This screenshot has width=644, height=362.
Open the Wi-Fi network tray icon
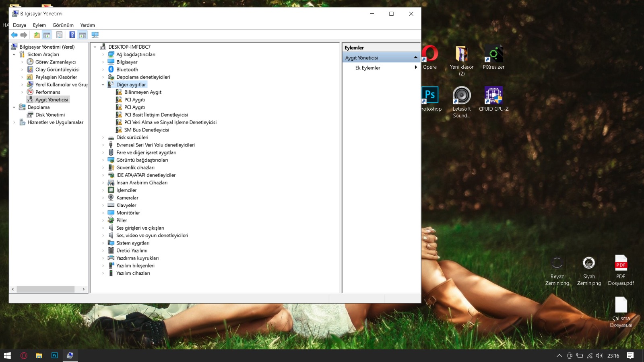(x=590, y=356)
